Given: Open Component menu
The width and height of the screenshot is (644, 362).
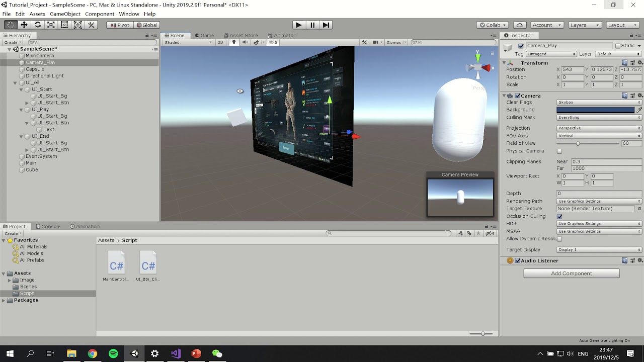Looking at the screenshot, I should point(100,14).
